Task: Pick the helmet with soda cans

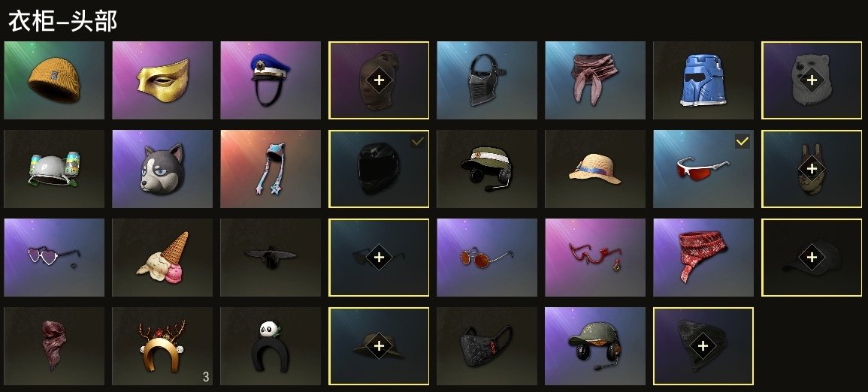Action: point(53,169)
